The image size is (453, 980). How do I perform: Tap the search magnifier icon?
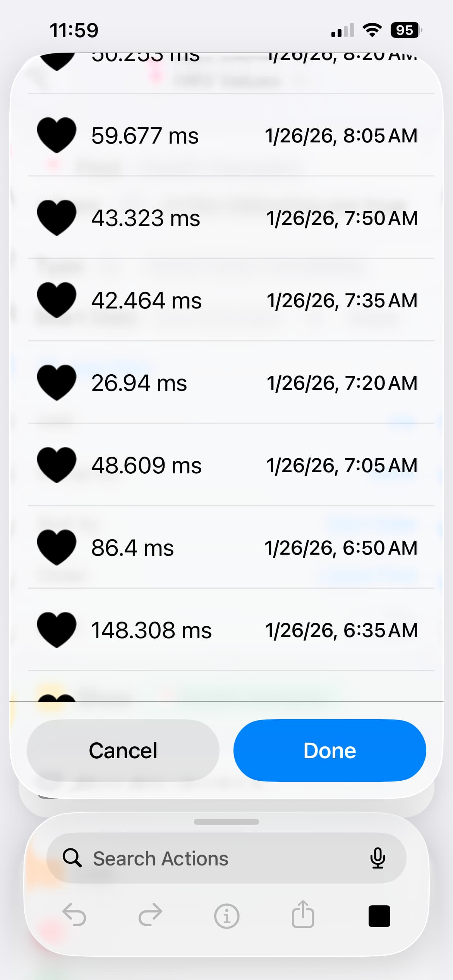(72, 858)
